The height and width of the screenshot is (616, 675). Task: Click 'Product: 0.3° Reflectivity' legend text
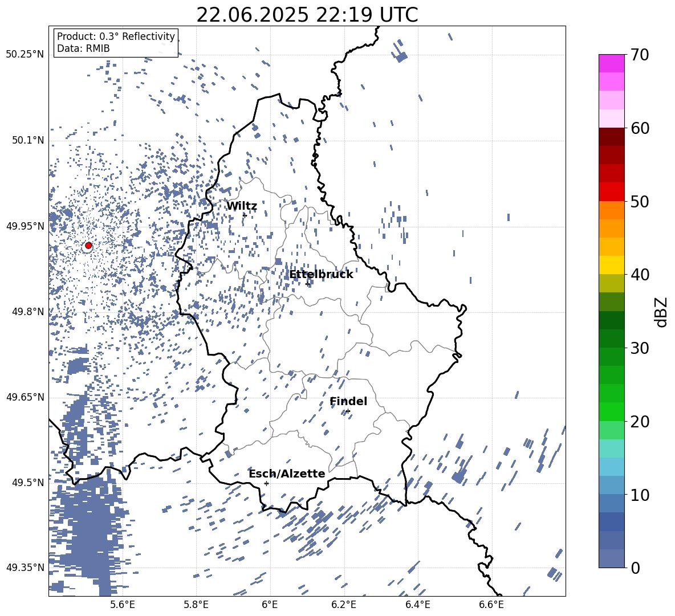pos(116,36)
